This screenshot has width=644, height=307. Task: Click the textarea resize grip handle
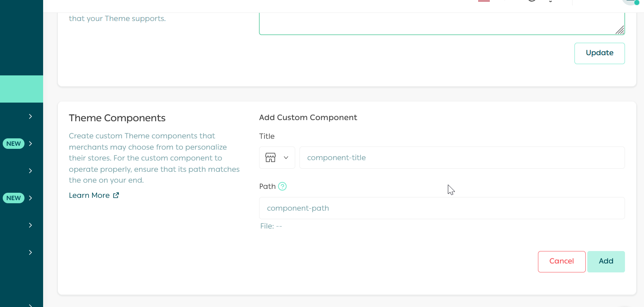[x=620, y=30]
